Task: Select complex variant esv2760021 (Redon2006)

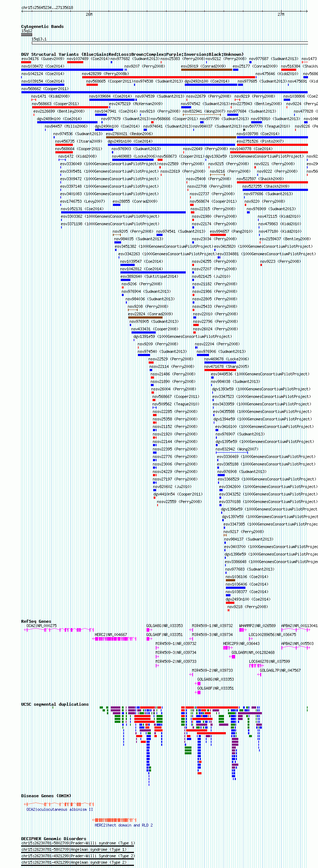Action: (x=129, y=134)
